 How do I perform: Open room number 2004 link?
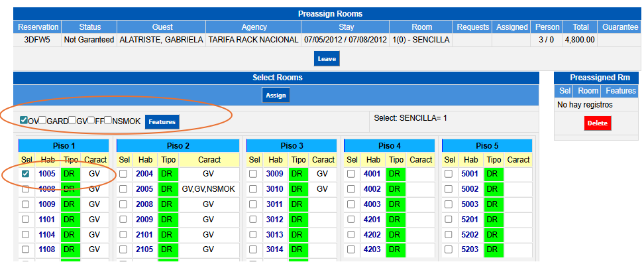coord(144,174)
